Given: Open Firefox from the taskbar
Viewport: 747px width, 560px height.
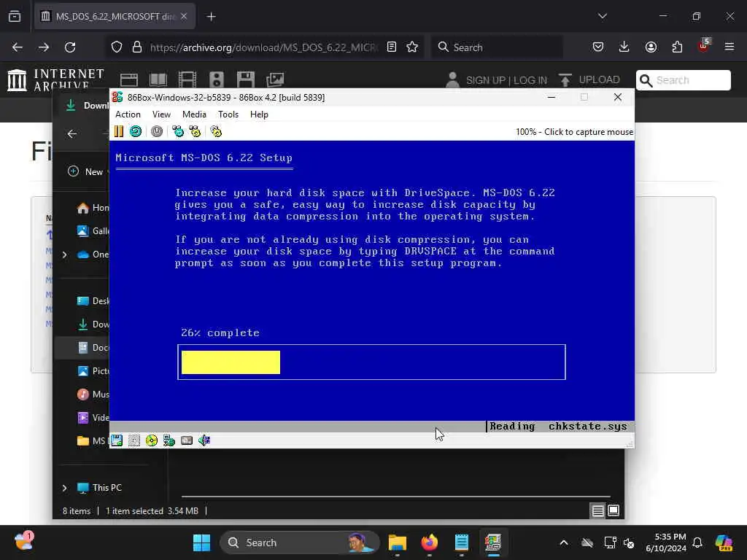Looking at the screenshot, I should 429,542.
